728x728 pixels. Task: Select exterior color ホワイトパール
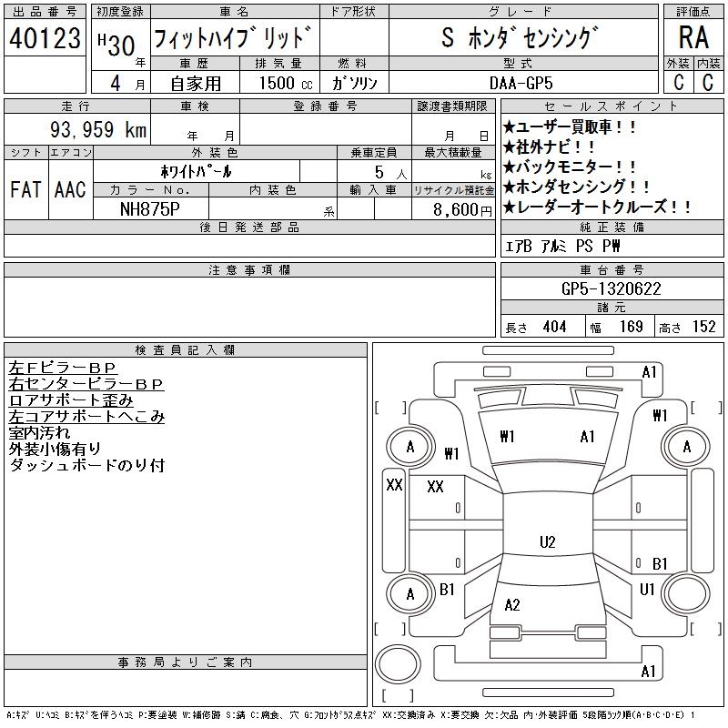click(196, 172)
